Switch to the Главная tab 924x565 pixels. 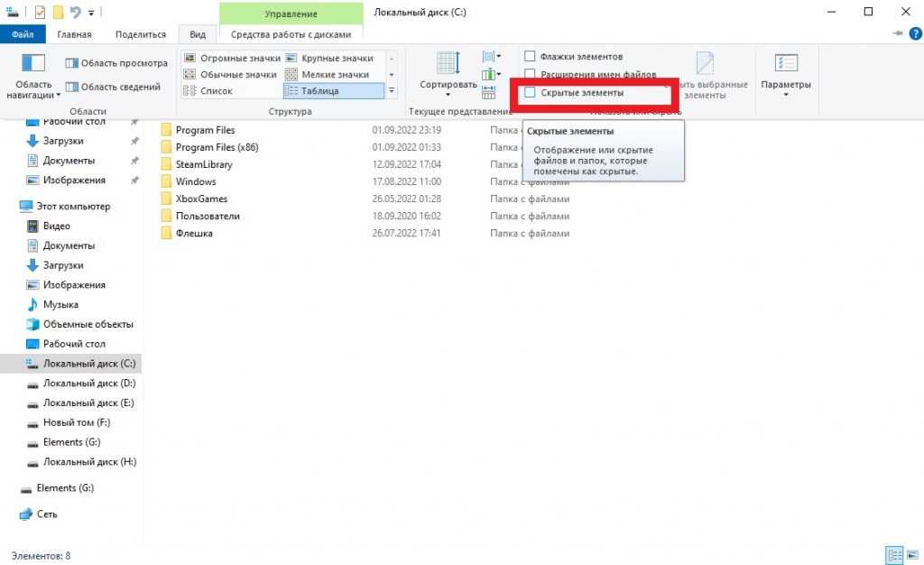[x=74, y=34]
